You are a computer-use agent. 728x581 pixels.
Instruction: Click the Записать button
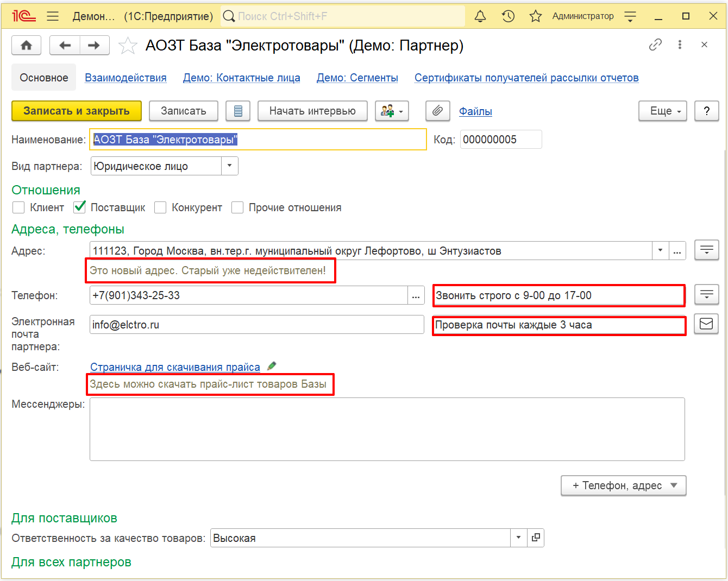[184, 111]
